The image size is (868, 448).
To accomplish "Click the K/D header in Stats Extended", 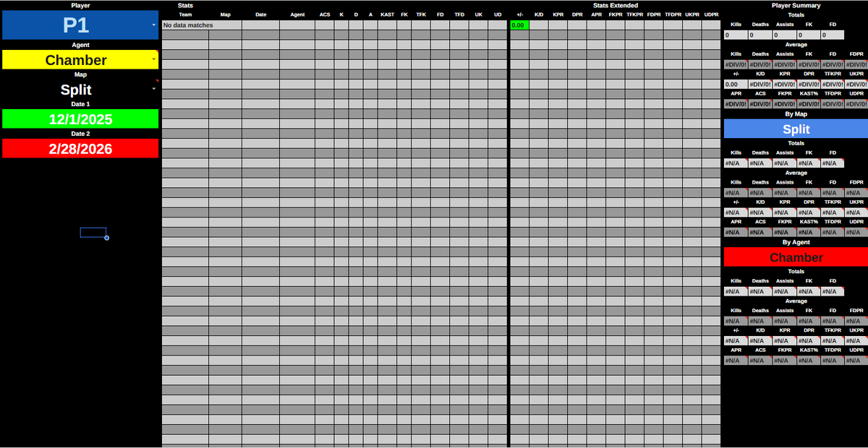I will [x=539, y=14].
